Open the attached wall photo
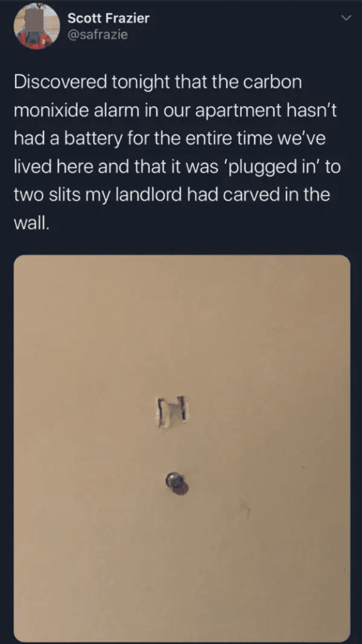This screenshot has width=362, height=644. pos(182,448)
